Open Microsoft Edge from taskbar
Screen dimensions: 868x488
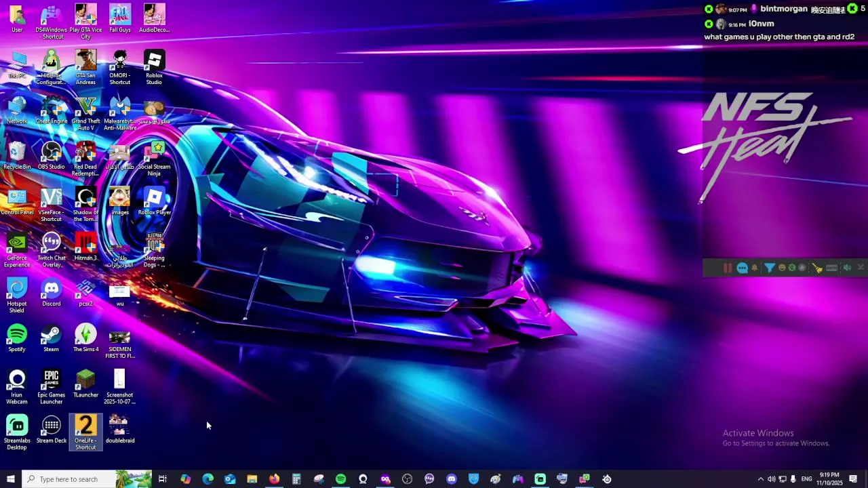pos(208,479)
